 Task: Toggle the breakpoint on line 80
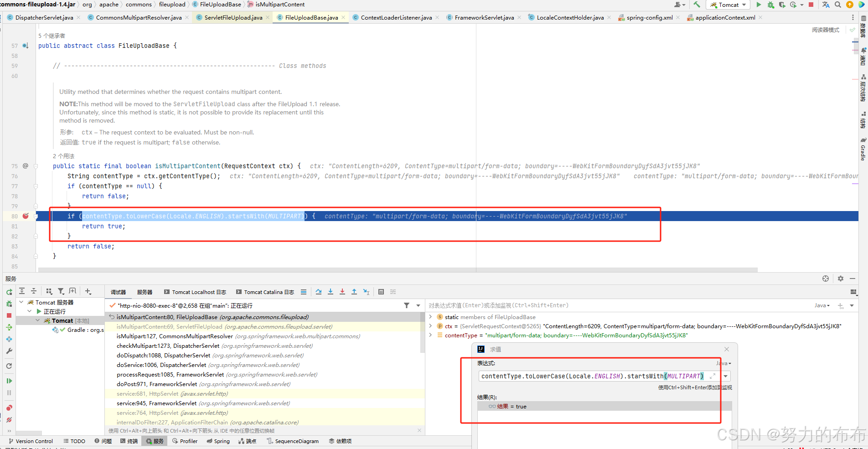coord(26,216)
